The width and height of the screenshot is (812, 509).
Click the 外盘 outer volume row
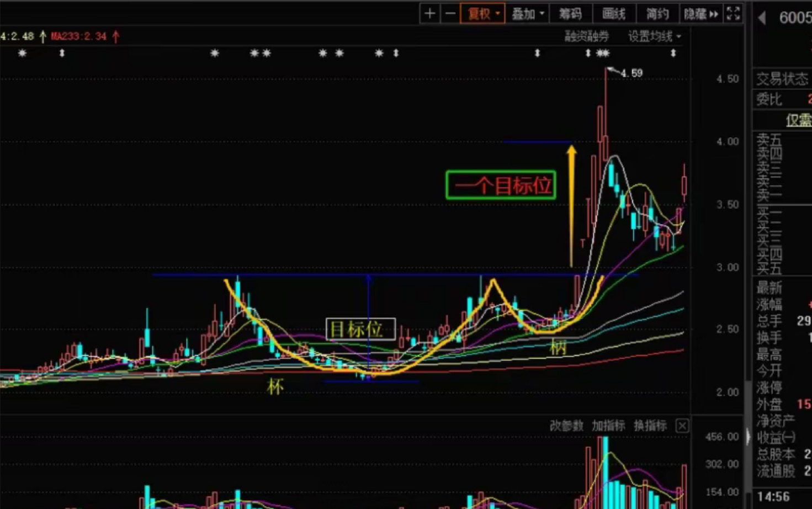point(783,404)
